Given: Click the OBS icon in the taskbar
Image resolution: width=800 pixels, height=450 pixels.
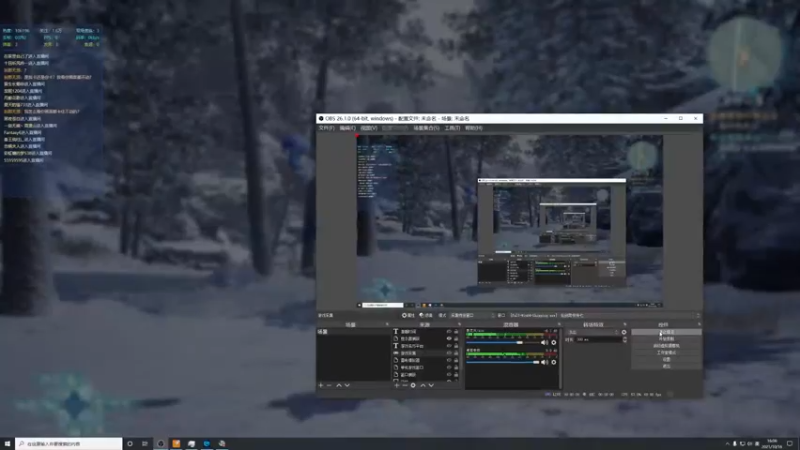Looking at the screenshot, I should [161, 444].
